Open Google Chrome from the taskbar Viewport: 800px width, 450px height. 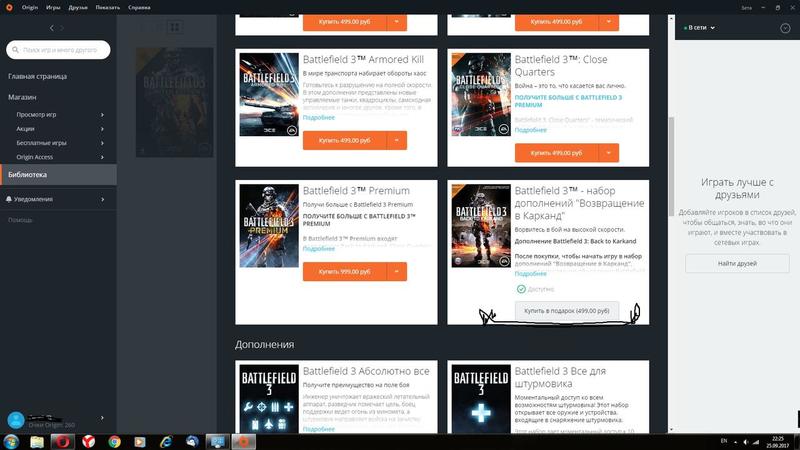click(x=115, y=442)
